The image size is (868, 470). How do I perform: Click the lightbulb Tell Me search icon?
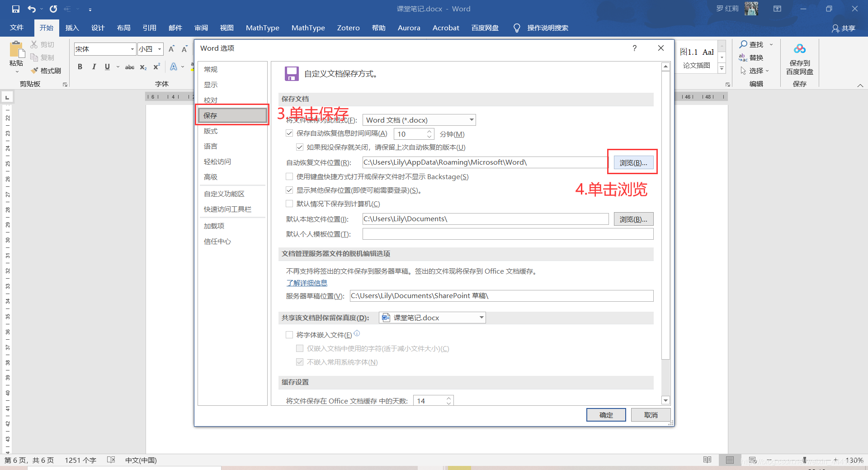click(x=517, y=28)
